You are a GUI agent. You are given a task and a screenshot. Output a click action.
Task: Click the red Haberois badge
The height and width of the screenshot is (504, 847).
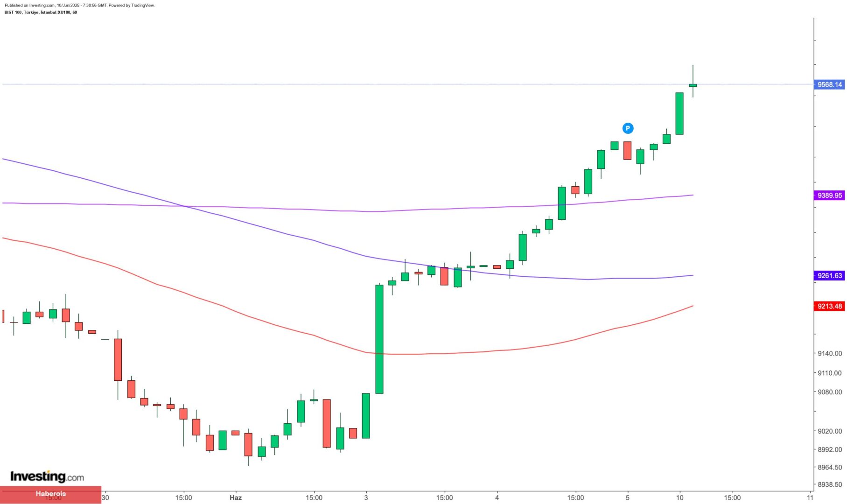(x=50, y=494)
